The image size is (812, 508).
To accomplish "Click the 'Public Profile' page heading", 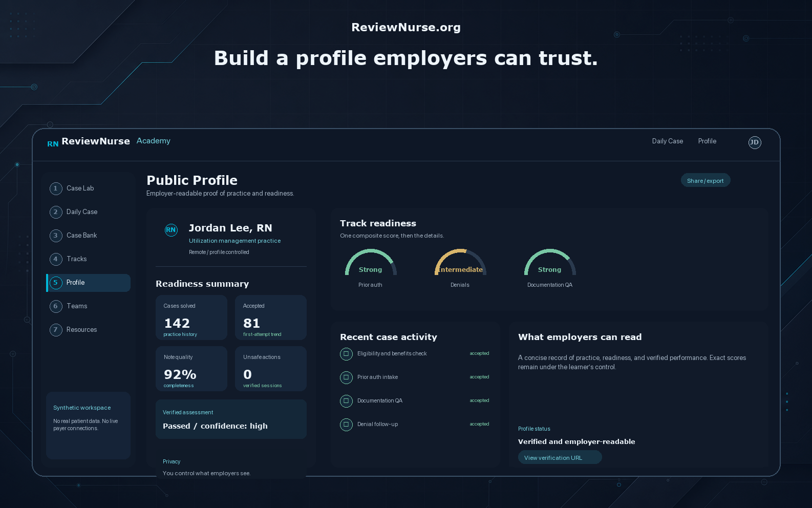I will [x=192, y=180].
